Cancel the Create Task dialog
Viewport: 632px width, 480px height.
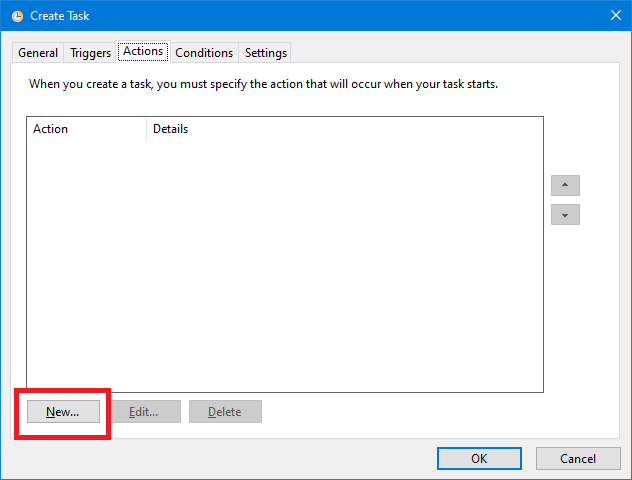coord(578,458)
